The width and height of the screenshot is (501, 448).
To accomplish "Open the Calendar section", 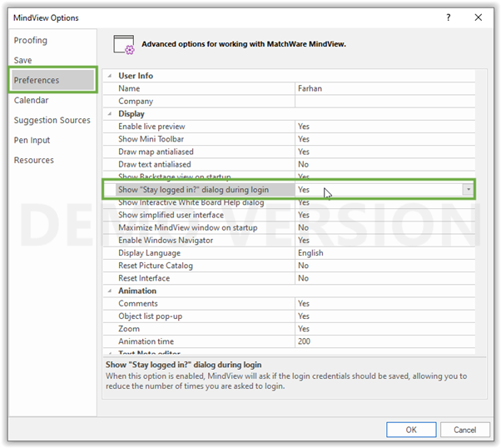I will pyautogui.click(x=31, y=100).
